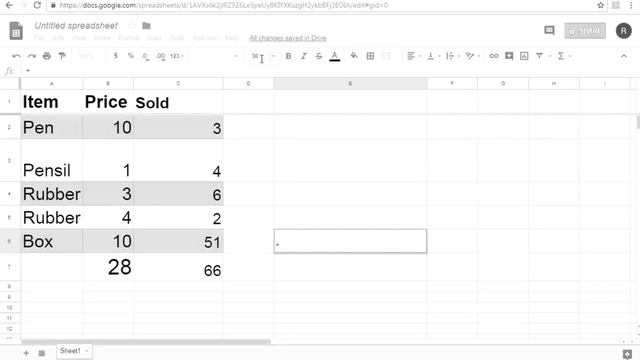640x360 pixels.
Task: Activate the paint format tool
Action: tap(62, 56)
